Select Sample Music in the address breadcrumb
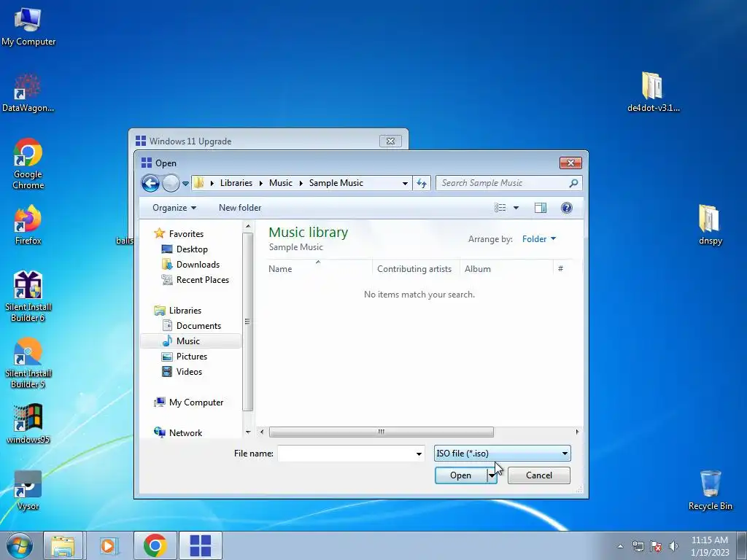 point(336,183)
